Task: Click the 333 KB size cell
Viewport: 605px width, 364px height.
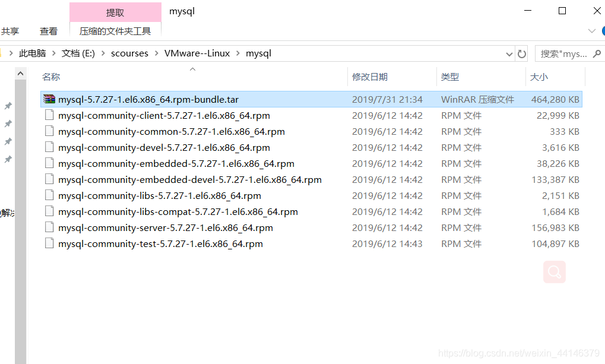Action: (565, 132)
